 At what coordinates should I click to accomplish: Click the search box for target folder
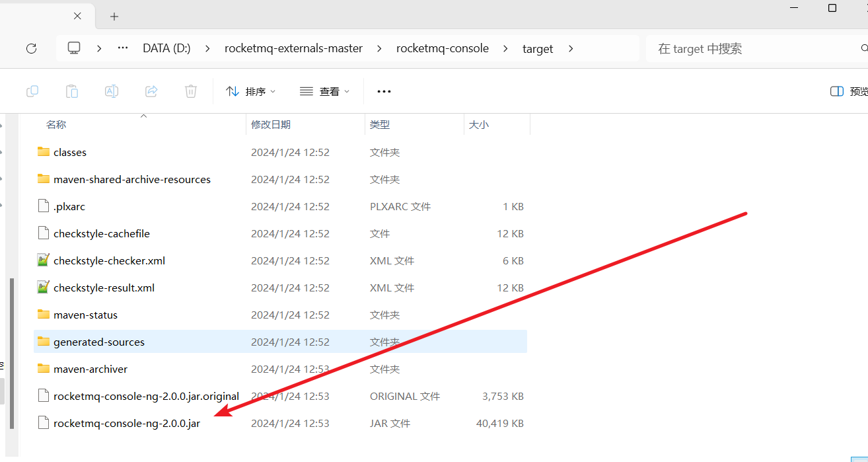(x=756, y=48)
